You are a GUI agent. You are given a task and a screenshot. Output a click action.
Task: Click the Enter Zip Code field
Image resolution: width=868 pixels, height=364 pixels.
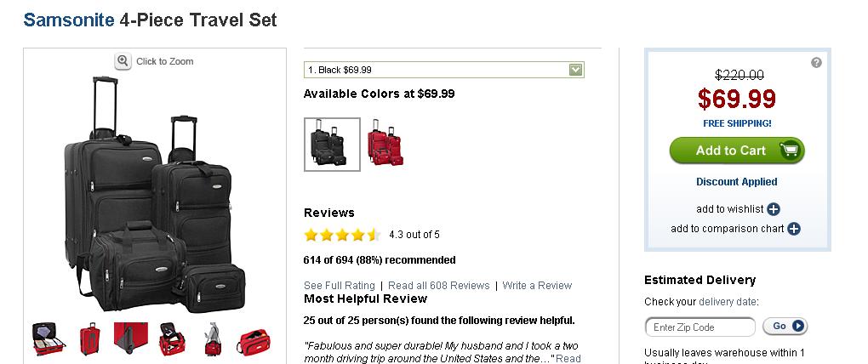[700, 327]
